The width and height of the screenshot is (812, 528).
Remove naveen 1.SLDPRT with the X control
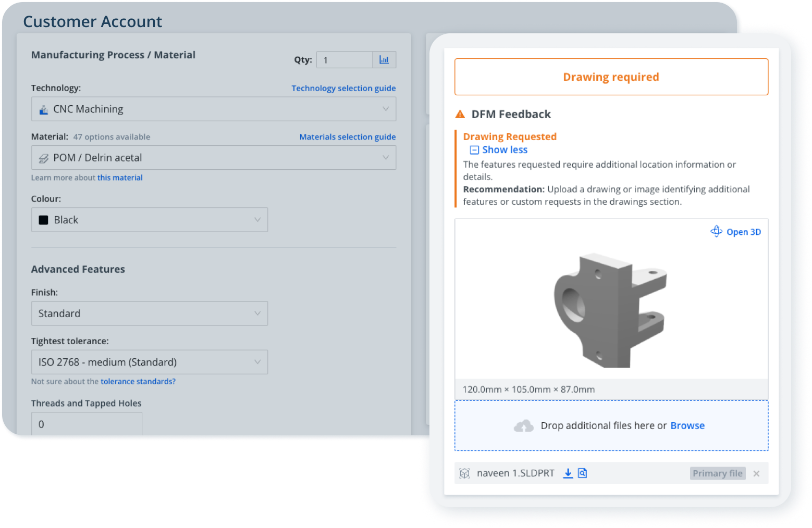click(x=756, y=473)
